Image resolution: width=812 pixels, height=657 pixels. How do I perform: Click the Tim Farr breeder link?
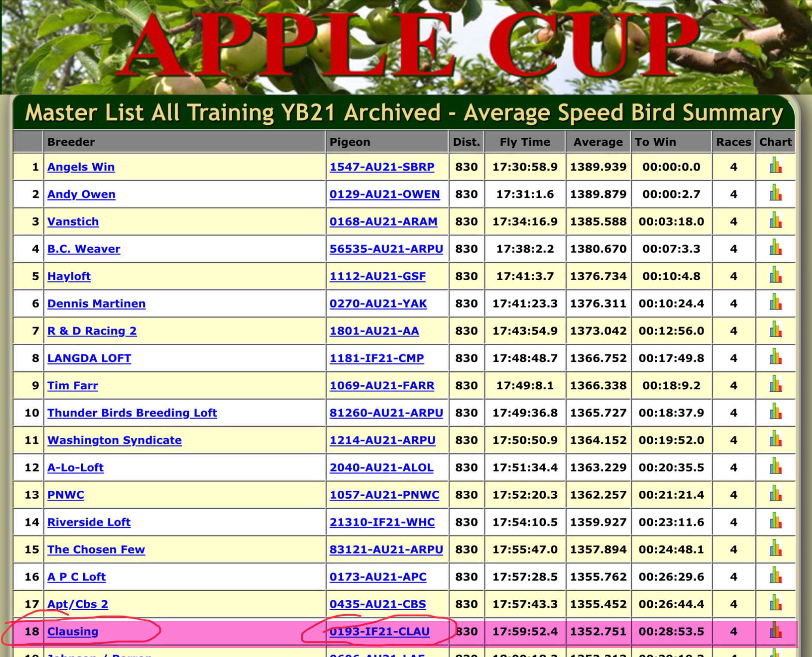pos(73,386)
